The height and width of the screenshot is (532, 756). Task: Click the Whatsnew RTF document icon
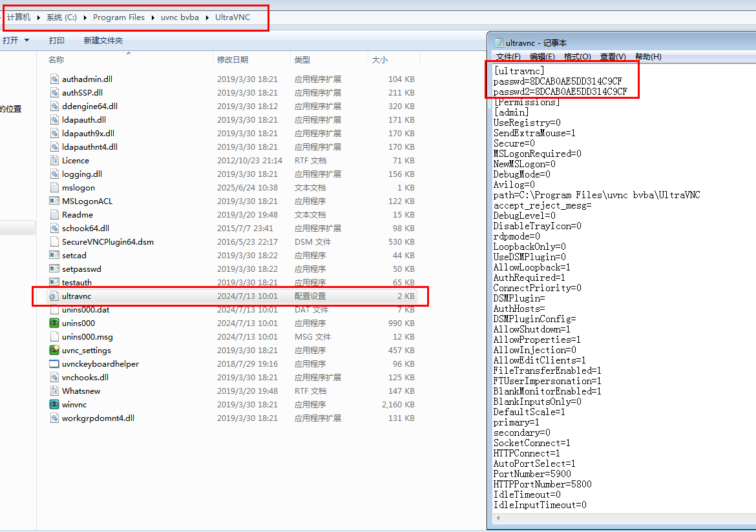click(54, 391)
